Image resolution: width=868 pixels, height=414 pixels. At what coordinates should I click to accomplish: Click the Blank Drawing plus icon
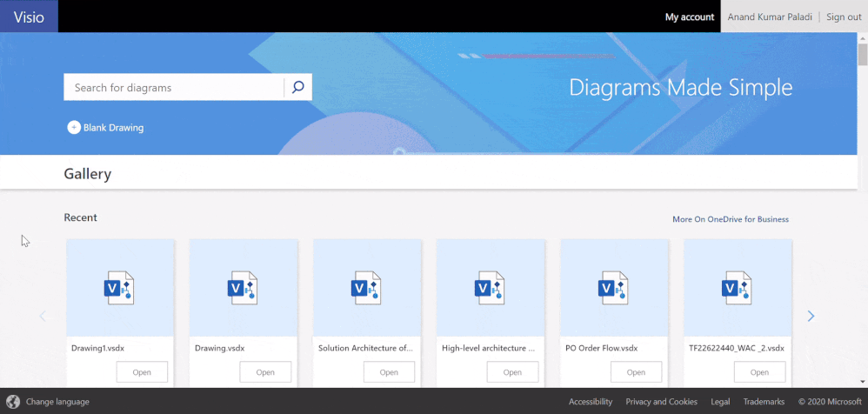point(74,127)
